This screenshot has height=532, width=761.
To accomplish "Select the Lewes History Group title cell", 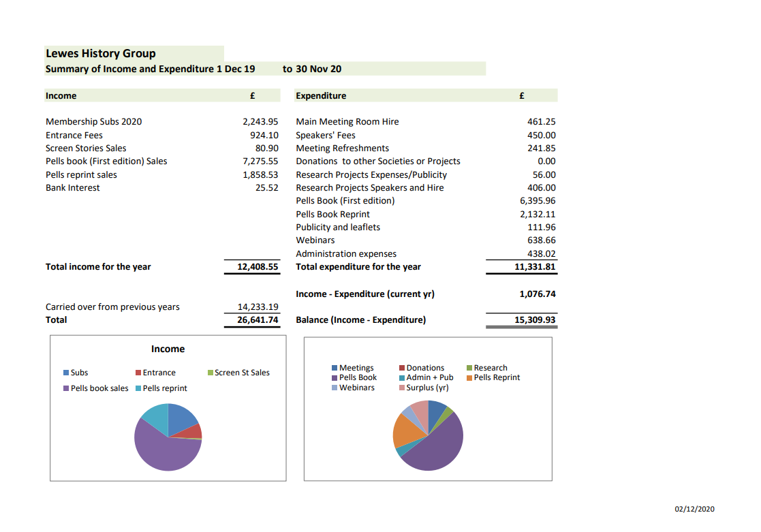I will (x=101, y=53).
